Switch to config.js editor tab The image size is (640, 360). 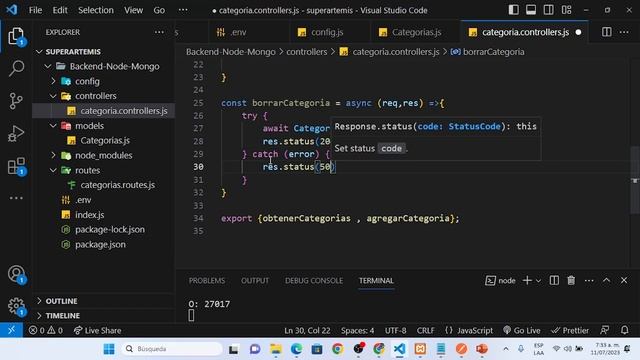pos(329,32)
